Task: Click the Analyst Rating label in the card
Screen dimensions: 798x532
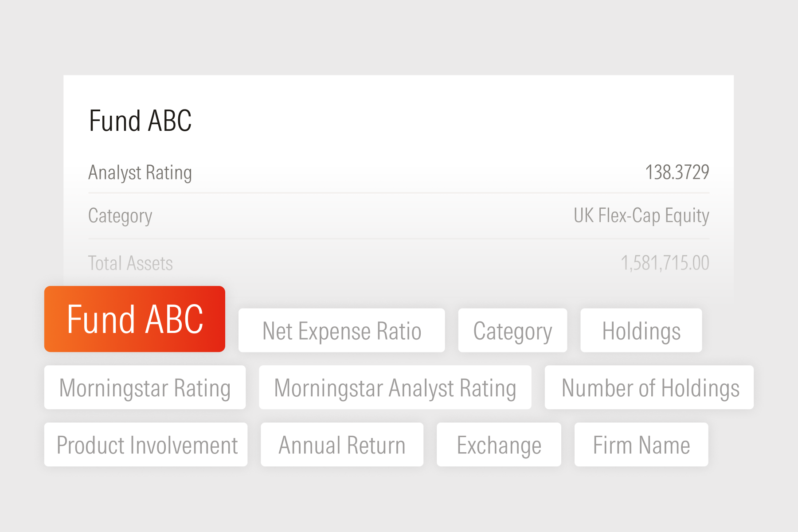Action: coord(140,172)
